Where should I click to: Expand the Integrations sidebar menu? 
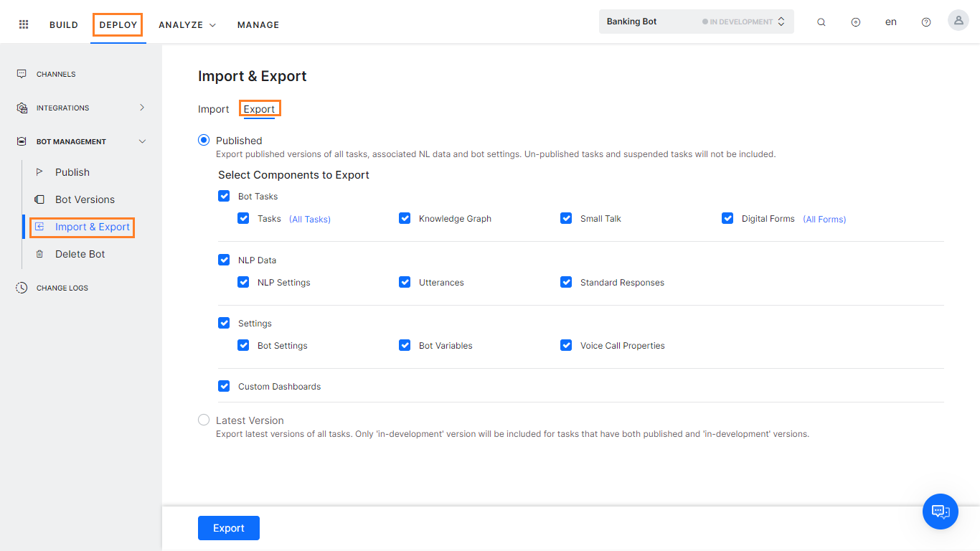(x=141, y=107)
